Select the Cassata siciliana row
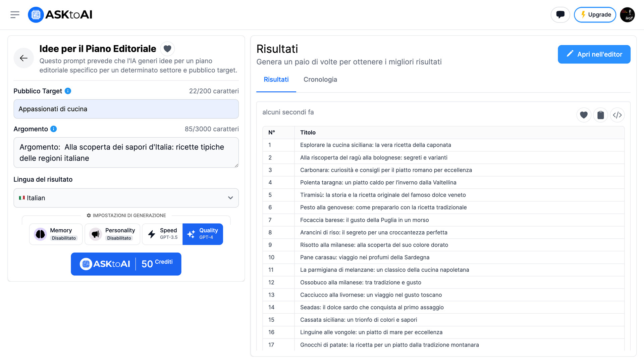Image resolution: width=644 pixels, height=364 pixels. pos(443,320)
